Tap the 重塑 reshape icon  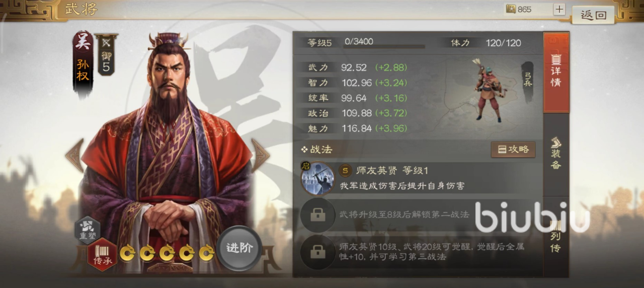click(x=87, y=229)
